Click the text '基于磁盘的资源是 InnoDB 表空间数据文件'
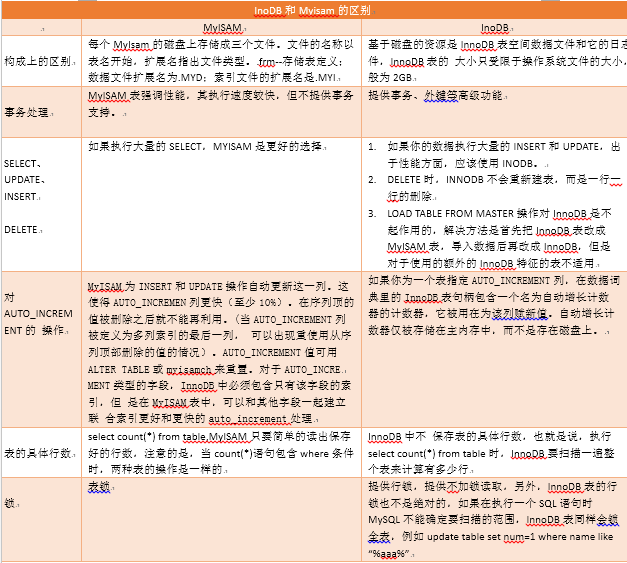627x563 pixels. point(471,44)
